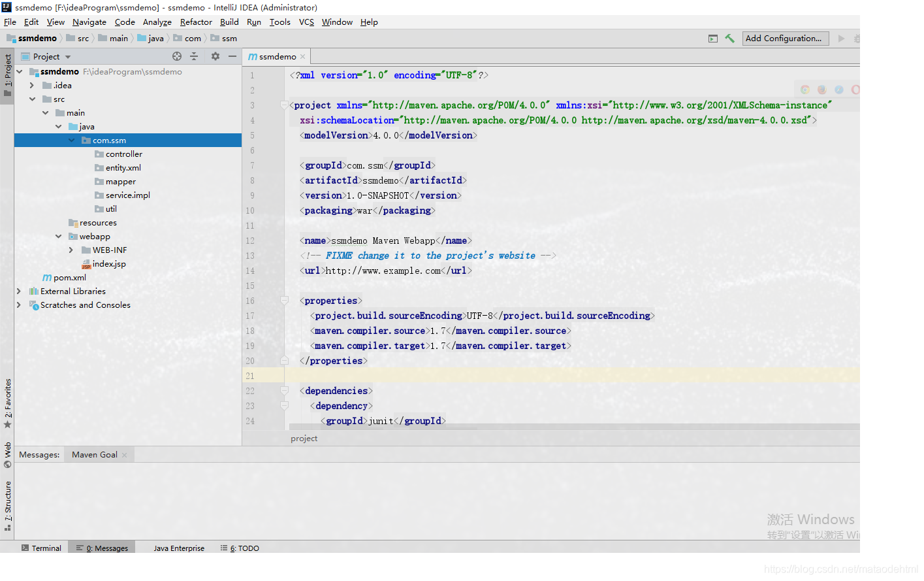Collapse the java folder
Image resolution: width=924 pixels, height=581 pixels.
pos(58,127)
